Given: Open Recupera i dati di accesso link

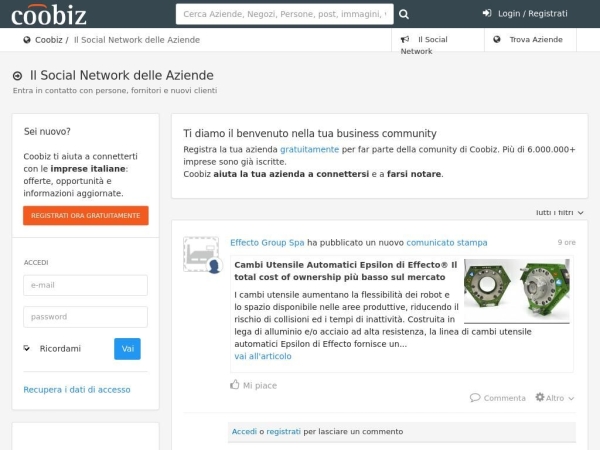Looking at the screenshot, I should click(77, 390).
